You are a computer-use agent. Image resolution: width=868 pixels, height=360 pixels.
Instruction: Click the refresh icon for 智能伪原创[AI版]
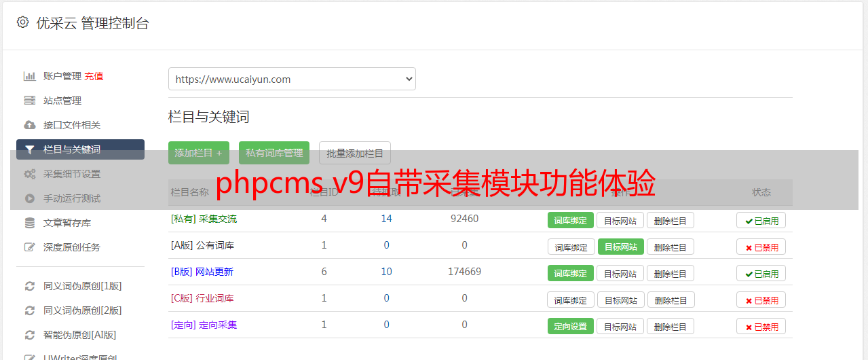click(29, 335)
